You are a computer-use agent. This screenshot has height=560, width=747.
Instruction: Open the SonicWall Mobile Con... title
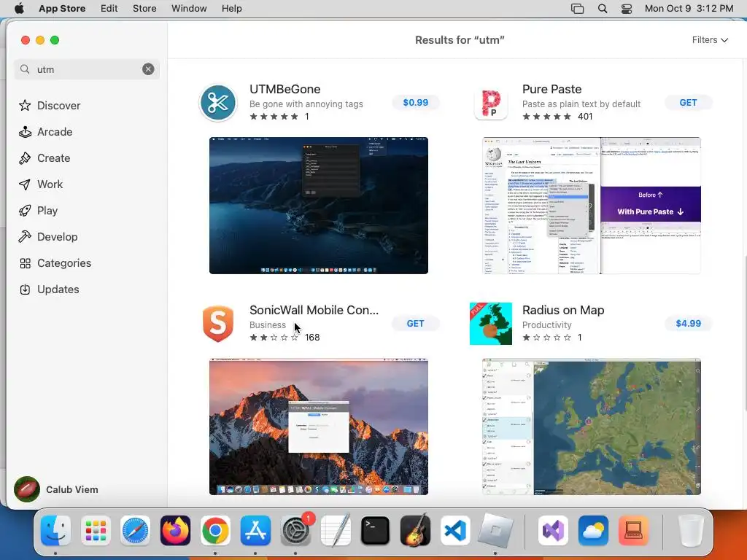[314, 310]
